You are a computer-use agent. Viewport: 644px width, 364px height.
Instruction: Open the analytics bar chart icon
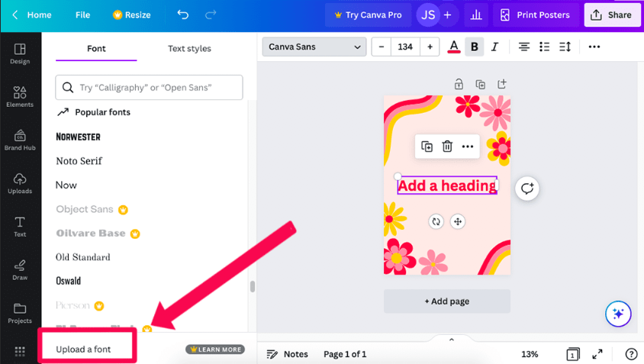click(476, 14)
